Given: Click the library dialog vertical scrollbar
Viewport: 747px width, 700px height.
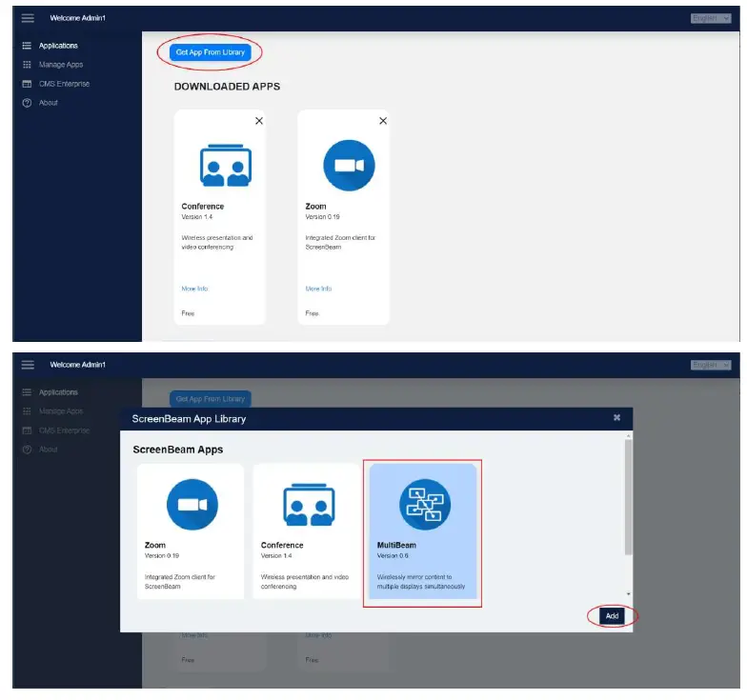Looking at the screenshot, I should point(628,497).
